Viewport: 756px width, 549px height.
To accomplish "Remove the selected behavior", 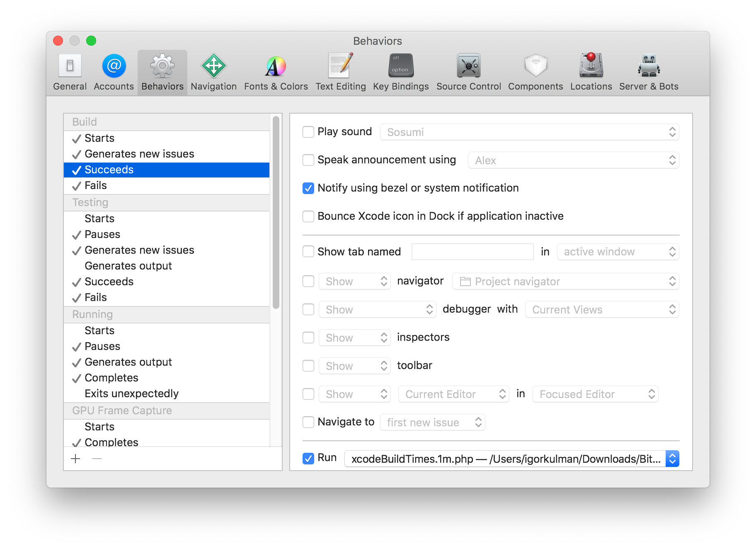I will pyautogui.click(x=97, y=459).
